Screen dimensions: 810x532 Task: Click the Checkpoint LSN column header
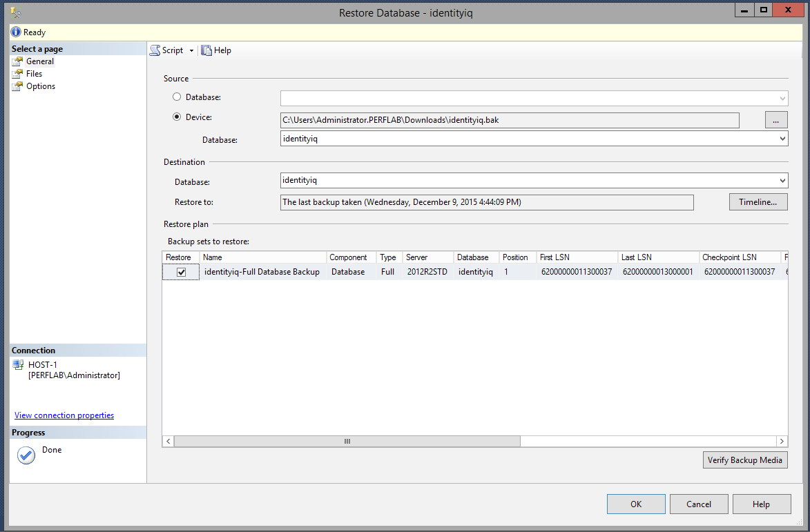[x=740, y=257]
